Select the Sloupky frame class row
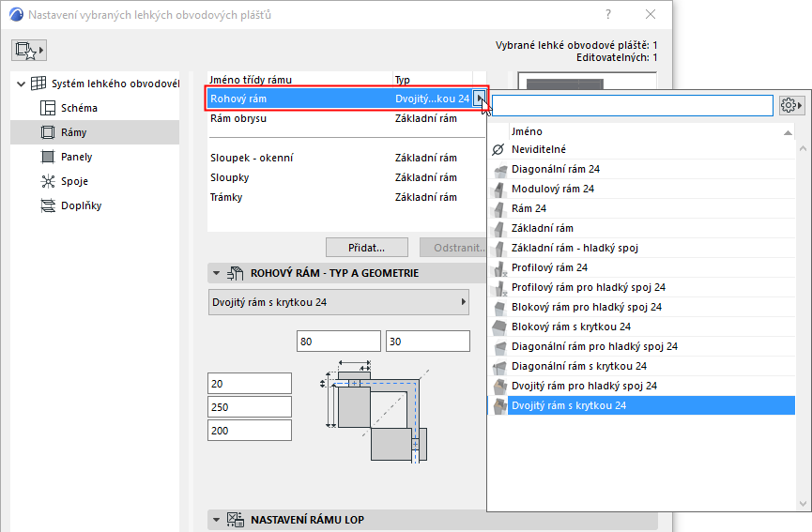This screenshot has width=812, height=532. 346,177
